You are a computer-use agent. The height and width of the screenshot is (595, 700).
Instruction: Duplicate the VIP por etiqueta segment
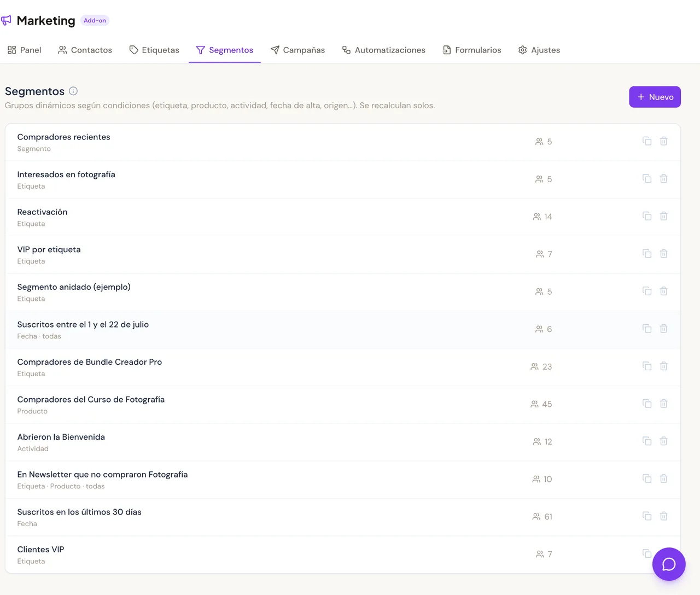[647, 254]
